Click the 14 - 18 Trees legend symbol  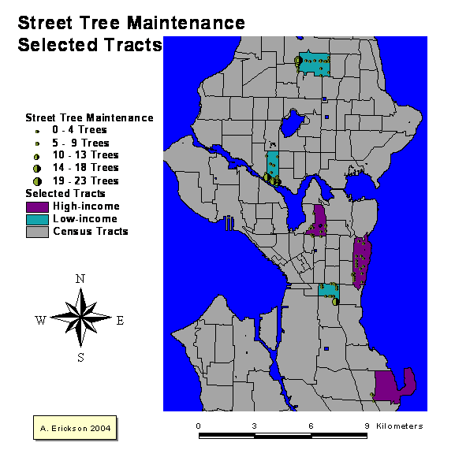[x=37, y=168]
